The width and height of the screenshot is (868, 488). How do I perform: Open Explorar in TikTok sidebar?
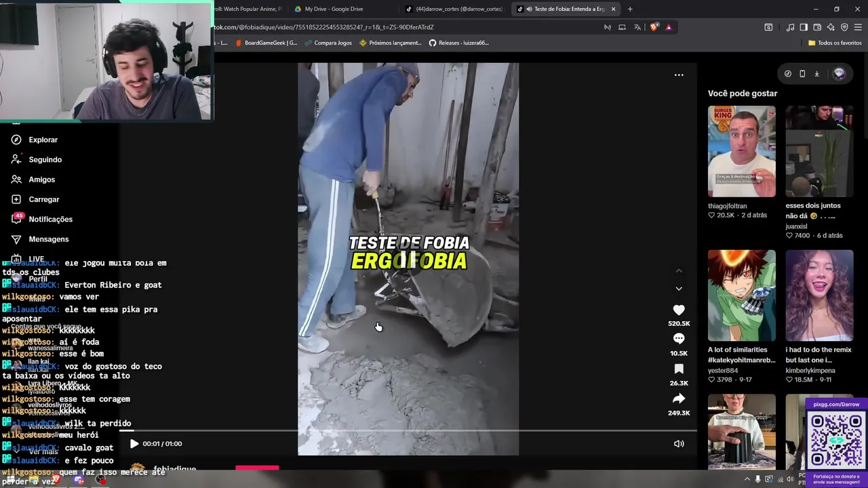pyautogui.click(x=43, y=140)
